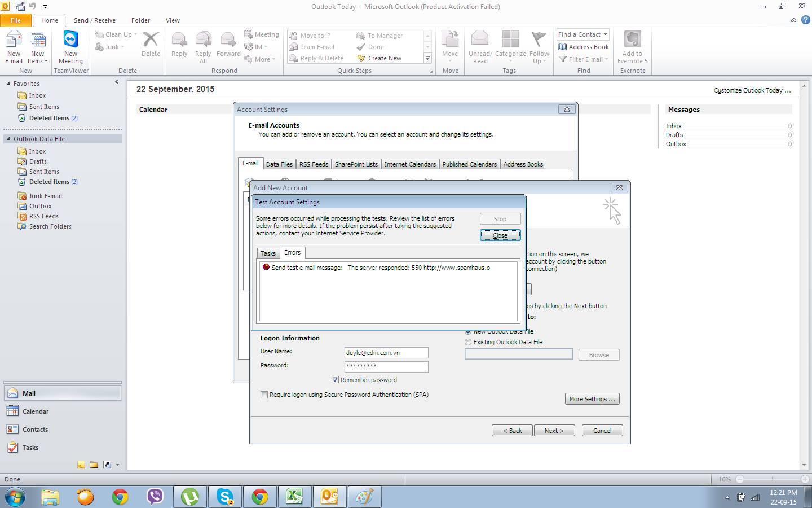
Task: Open Skype from the taskbar
Action: click(x=225, y=497)
